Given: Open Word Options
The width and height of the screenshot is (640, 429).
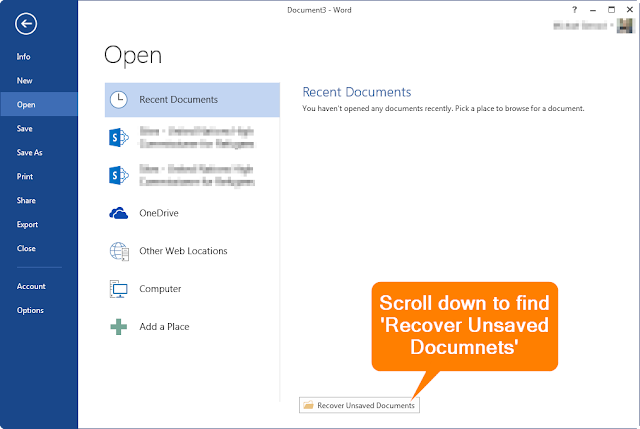Looking at the screenshot, I should [x=30, y=310].
